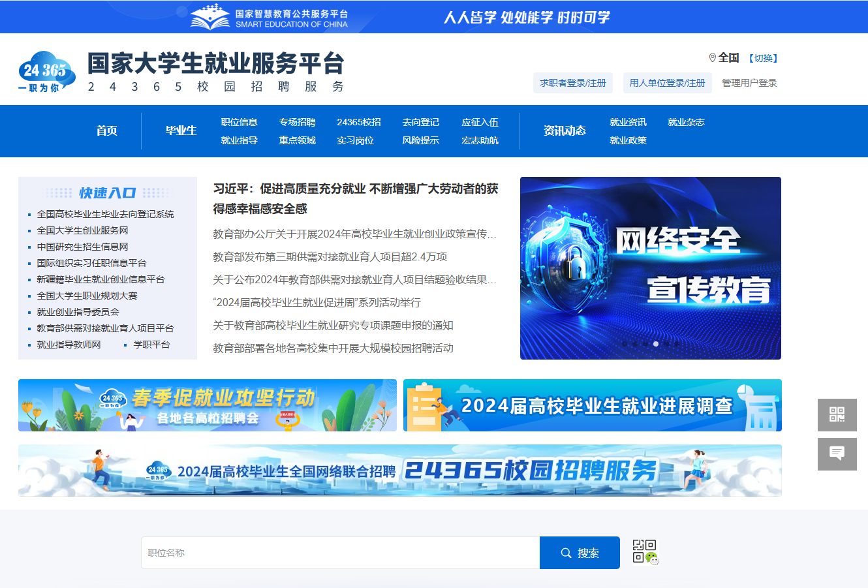Open the 毕业生 navigation section

coord(181,131)
